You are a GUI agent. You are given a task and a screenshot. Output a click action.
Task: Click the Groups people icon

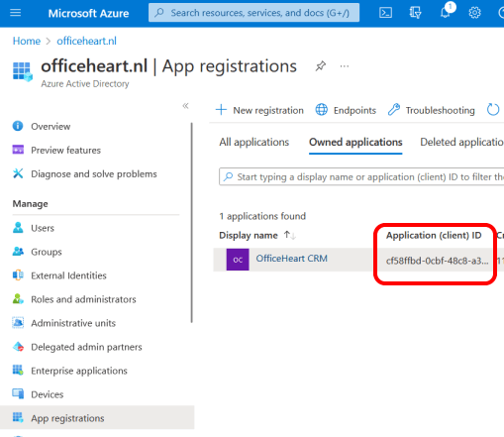(18, 252)
